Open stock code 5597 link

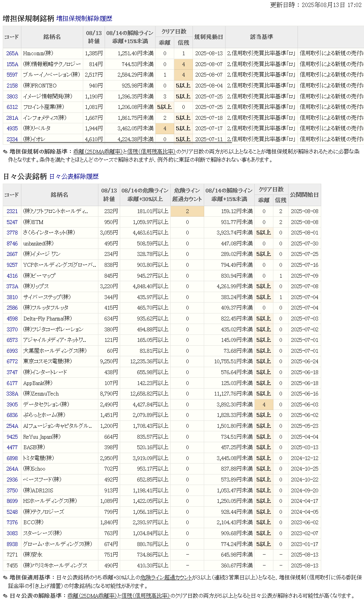tap(12, 75)
